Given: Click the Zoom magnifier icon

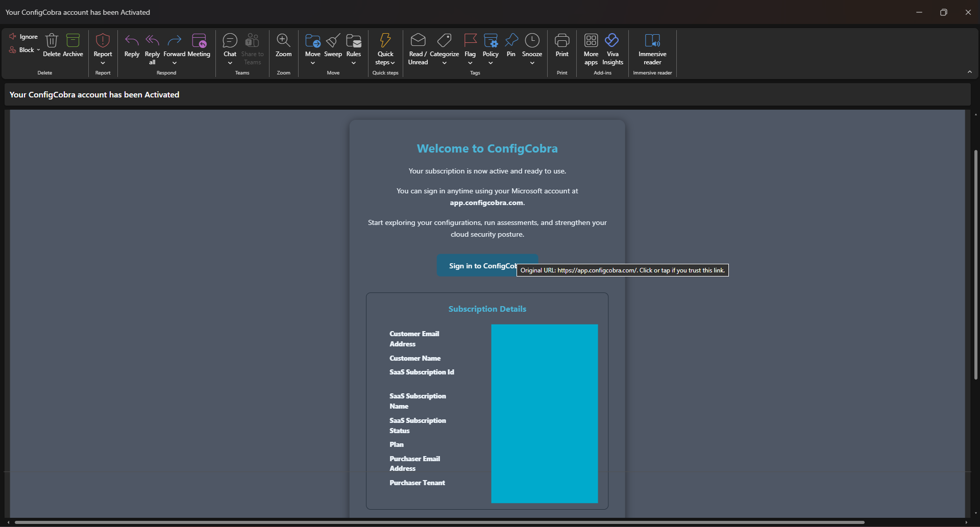Looking at the screenshot, I should click(x=283, y=40).
